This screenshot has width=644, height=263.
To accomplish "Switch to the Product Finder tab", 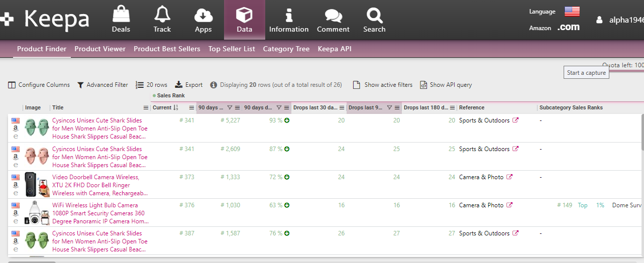I will coord(42,49).
